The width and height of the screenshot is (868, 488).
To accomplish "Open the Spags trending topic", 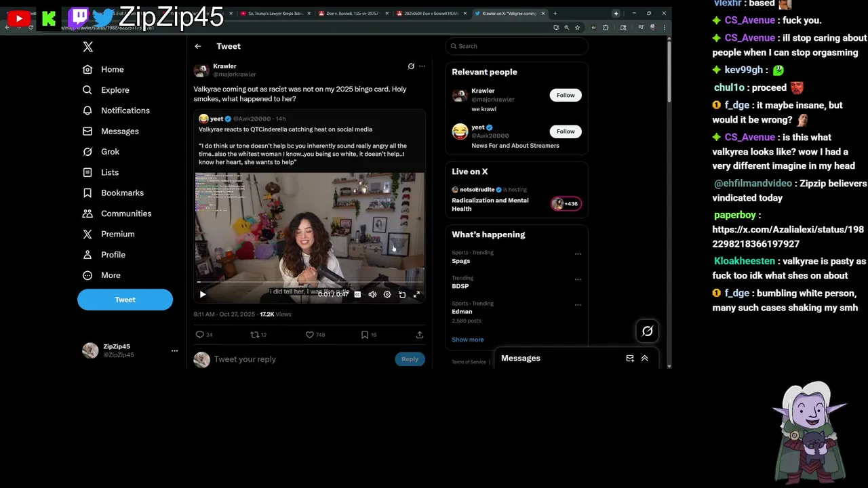I will pyautogui.click(x=461, y=261).
